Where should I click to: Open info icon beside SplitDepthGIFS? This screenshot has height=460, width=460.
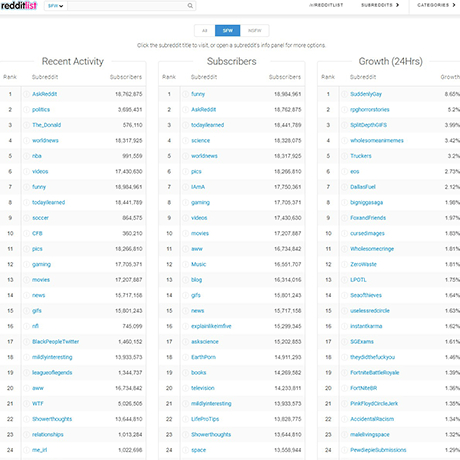point(344,125)
